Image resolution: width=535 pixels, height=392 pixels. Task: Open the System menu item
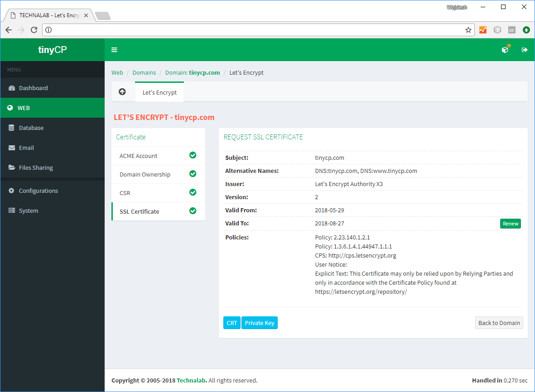click(53, 210)
